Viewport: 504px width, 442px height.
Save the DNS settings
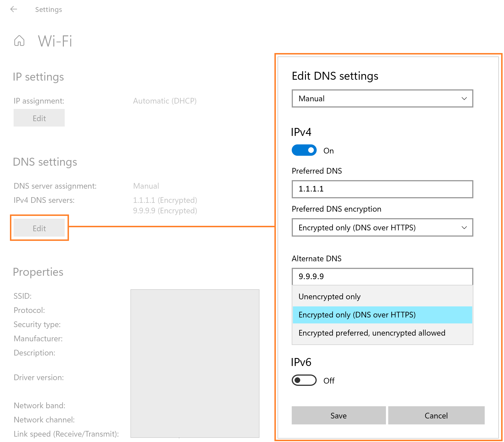[x=339, y=415]
